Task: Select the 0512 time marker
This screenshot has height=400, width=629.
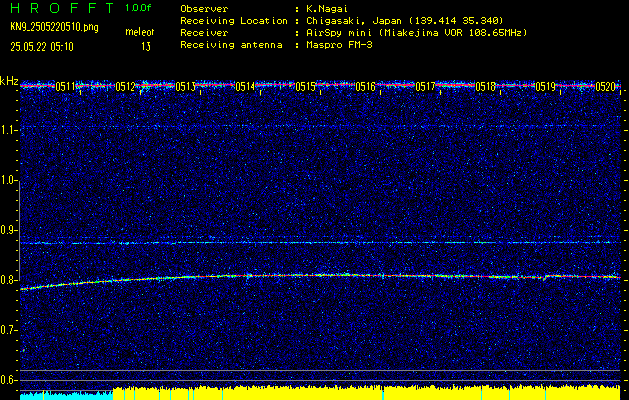Action: pyautogui.click(x=125, y=87)
